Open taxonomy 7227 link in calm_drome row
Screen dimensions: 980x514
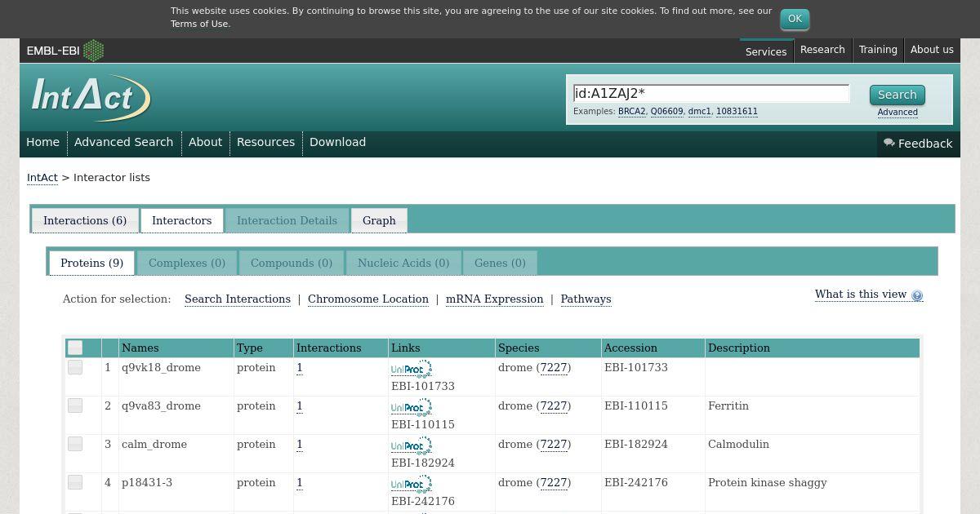pyautogui.click(x=554, y=444)
